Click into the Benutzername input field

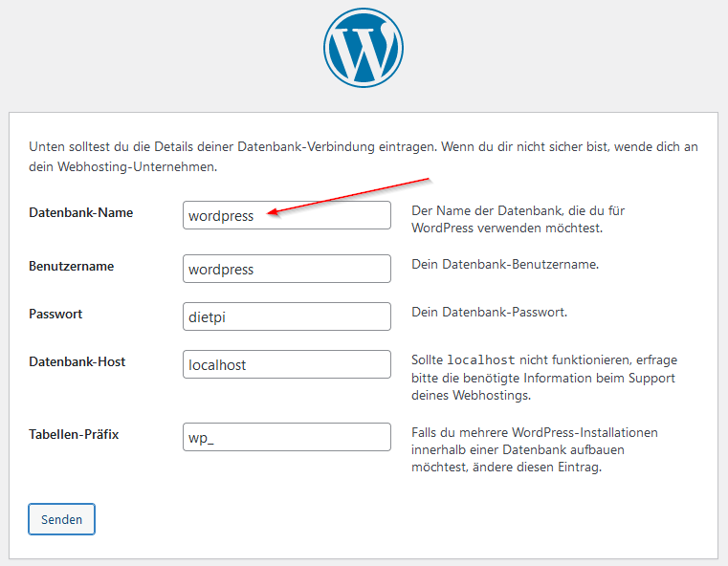point(287,269)
